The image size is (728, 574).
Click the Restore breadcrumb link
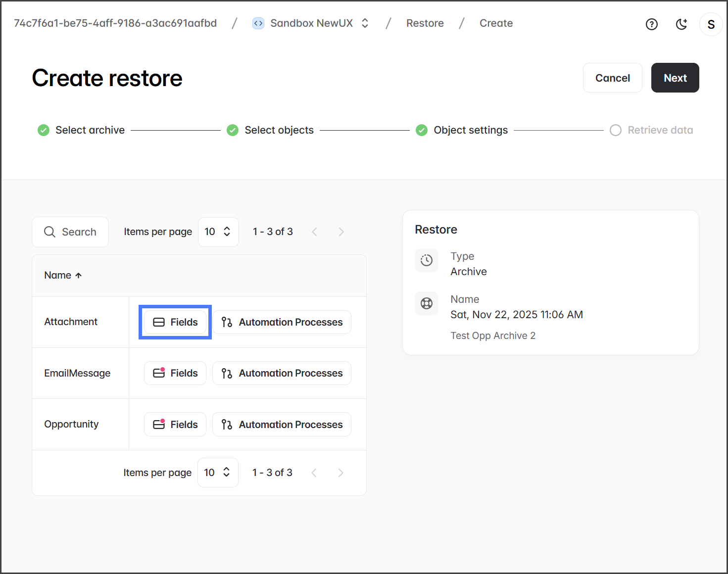click(x=425, y=23)
